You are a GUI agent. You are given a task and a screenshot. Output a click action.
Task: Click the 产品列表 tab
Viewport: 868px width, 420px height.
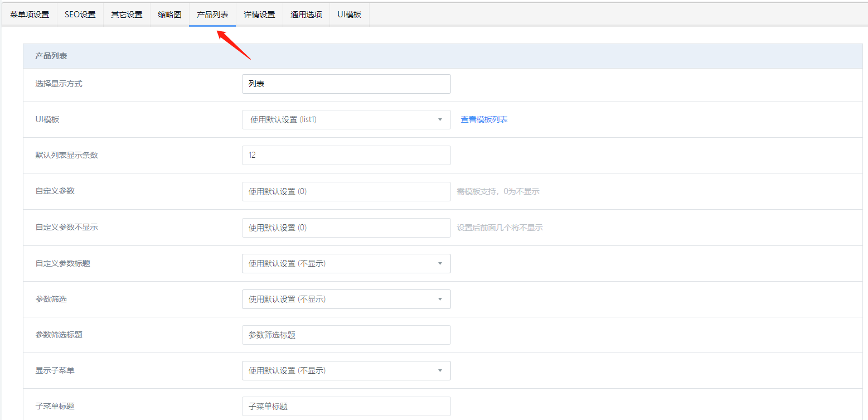(x=212, y=15)
